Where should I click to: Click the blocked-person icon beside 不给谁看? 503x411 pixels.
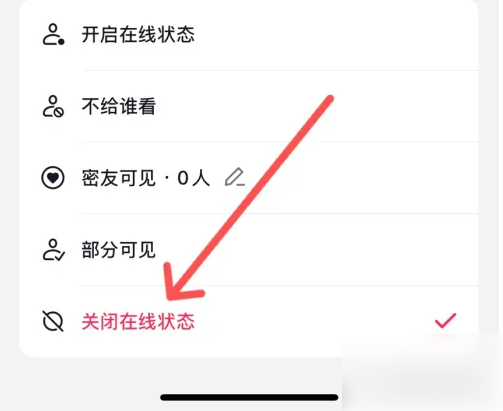tap(53, 106)
